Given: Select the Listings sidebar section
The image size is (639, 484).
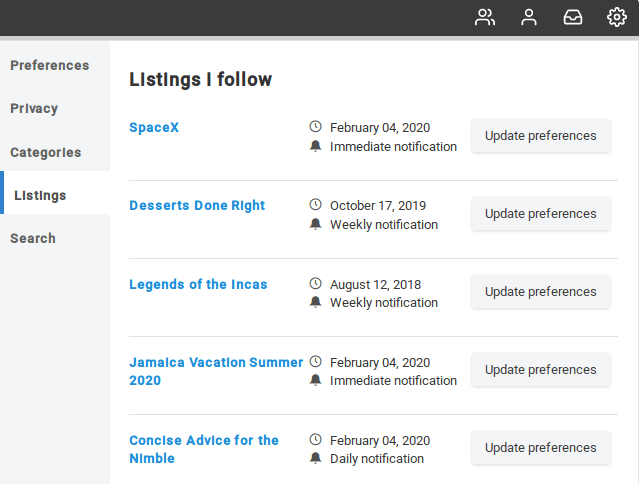Looking at the screenshot, I should [x=55, y=195].
